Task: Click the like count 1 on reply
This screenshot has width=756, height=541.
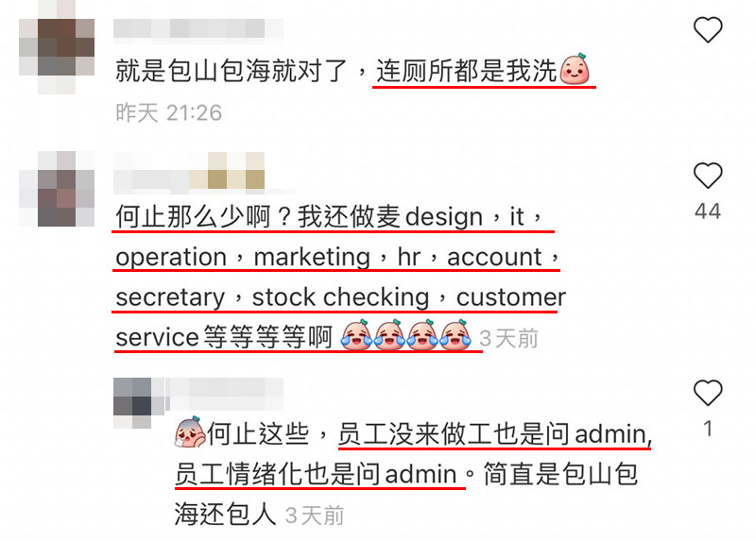Action: coord(708,429)
